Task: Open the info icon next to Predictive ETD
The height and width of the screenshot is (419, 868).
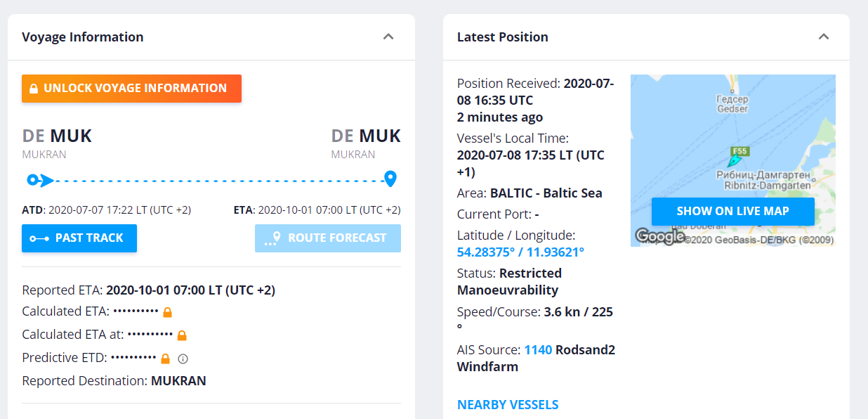Action: [182, 358]
